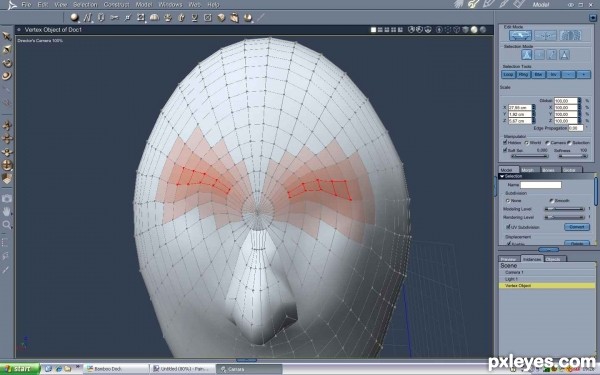This screenshot has width=600, height=375.
Task: Open the Selection menu
Action: [x=85, y=5]
